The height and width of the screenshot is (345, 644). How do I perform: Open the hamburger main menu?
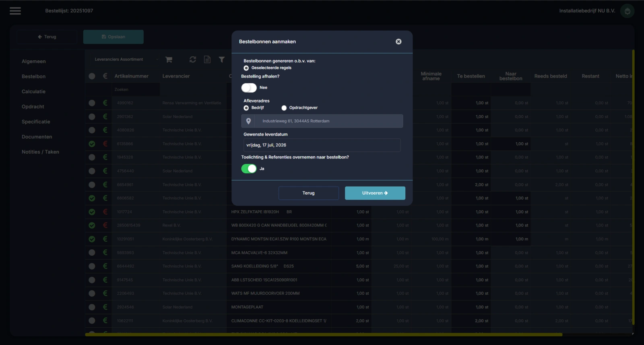tap(15, 11)
